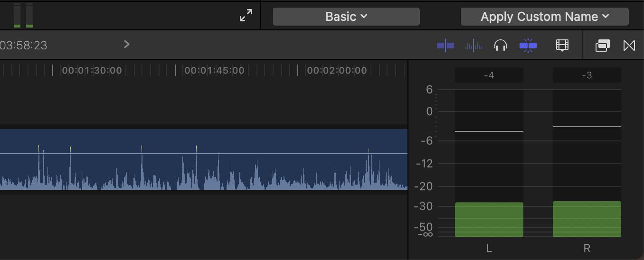Click the left channel peak value -4
This screenshot has width=644, height=260.
tap(489, 75)
